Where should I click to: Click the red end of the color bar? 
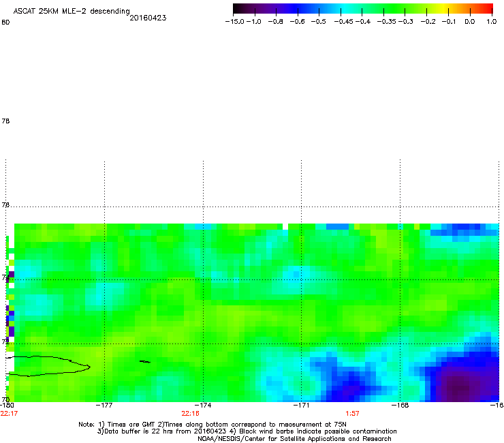[x=487, y=9]
